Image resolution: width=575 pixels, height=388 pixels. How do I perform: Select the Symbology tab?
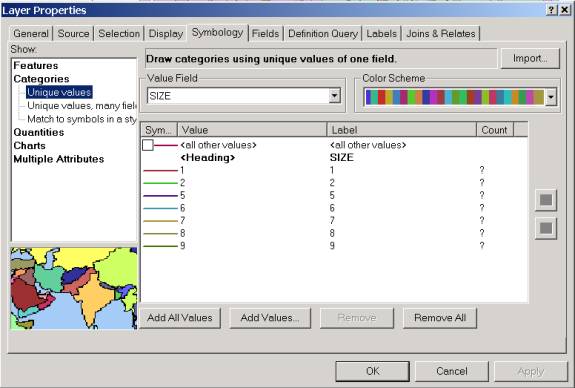[217, 33]
